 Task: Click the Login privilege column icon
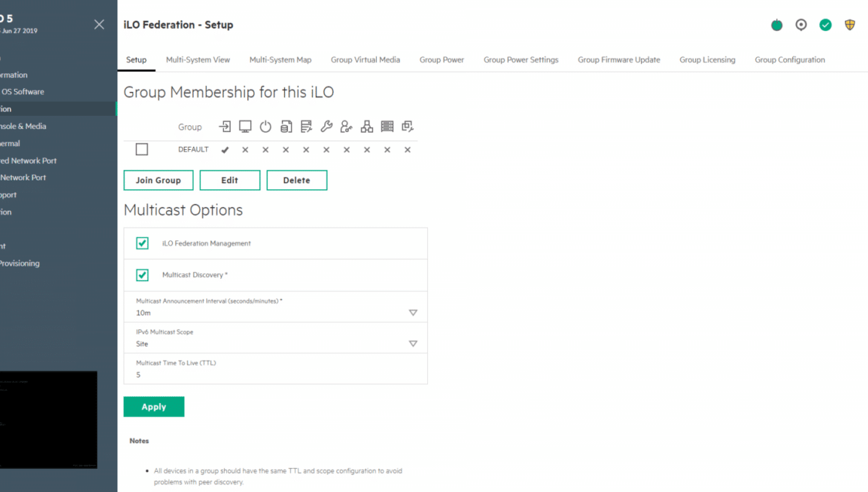[225, 127]
